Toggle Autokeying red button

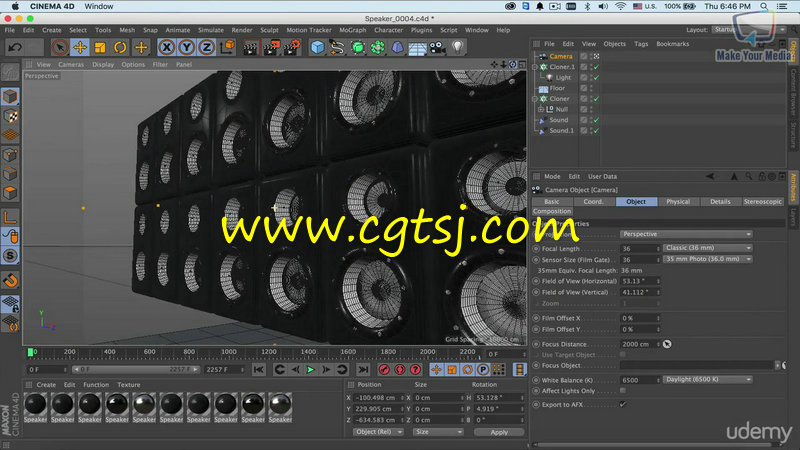click(400, 369)
